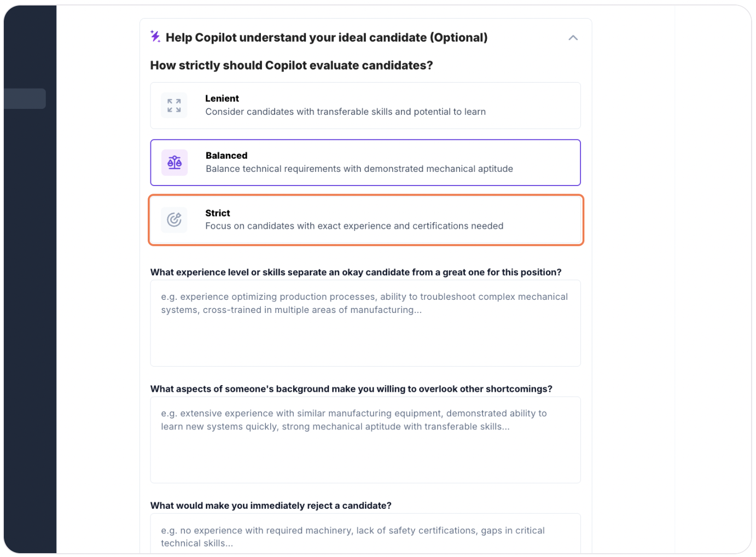Click the 'Lenient' title text

222,98
